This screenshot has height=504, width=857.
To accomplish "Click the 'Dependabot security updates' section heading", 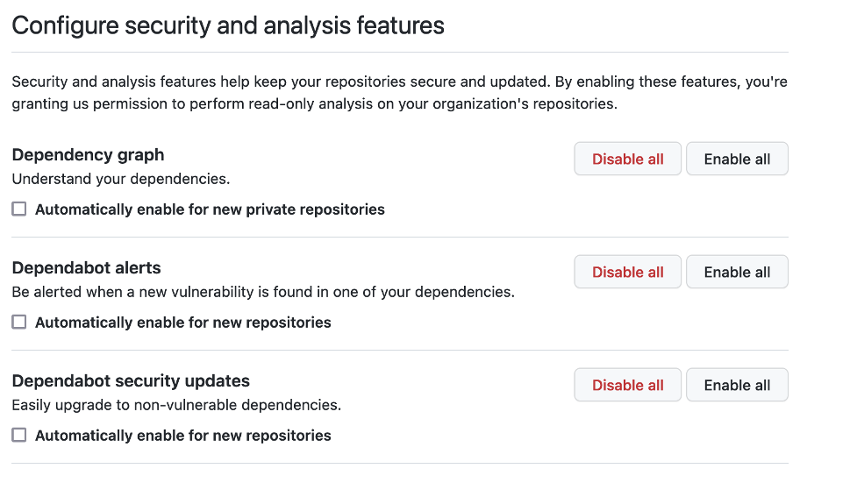I will coord(131,381).
